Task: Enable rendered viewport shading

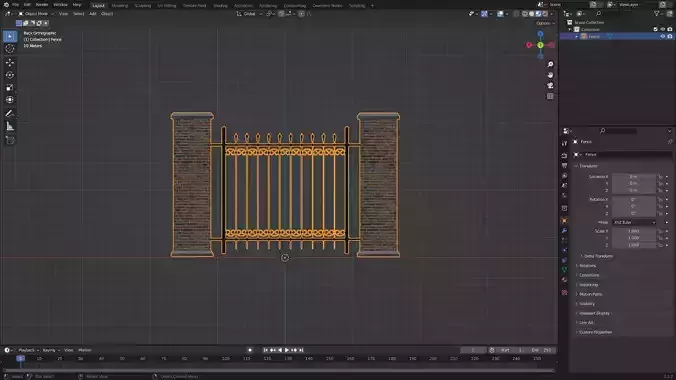Action: (545, 14)
